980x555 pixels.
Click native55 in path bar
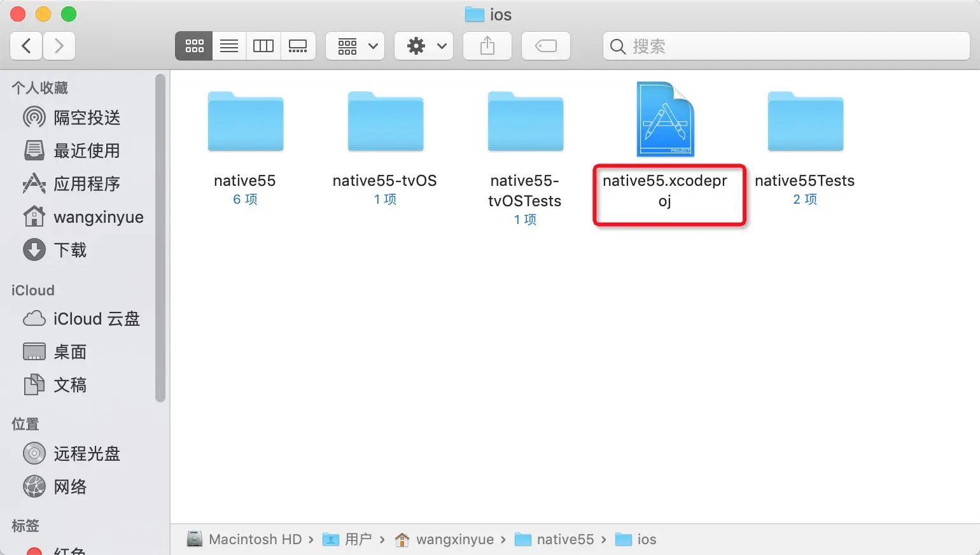point(554,539)
